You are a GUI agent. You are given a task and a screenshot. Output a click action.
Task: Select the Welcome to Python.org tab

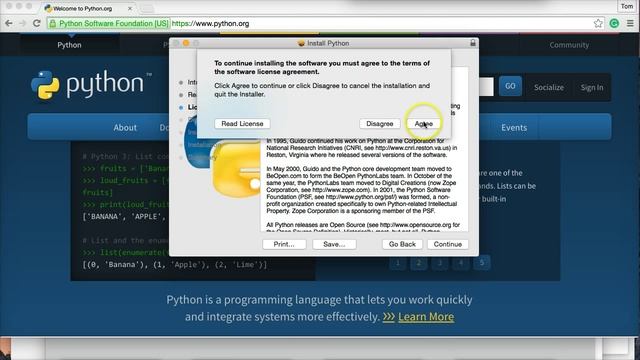click(x=88, y=8)
